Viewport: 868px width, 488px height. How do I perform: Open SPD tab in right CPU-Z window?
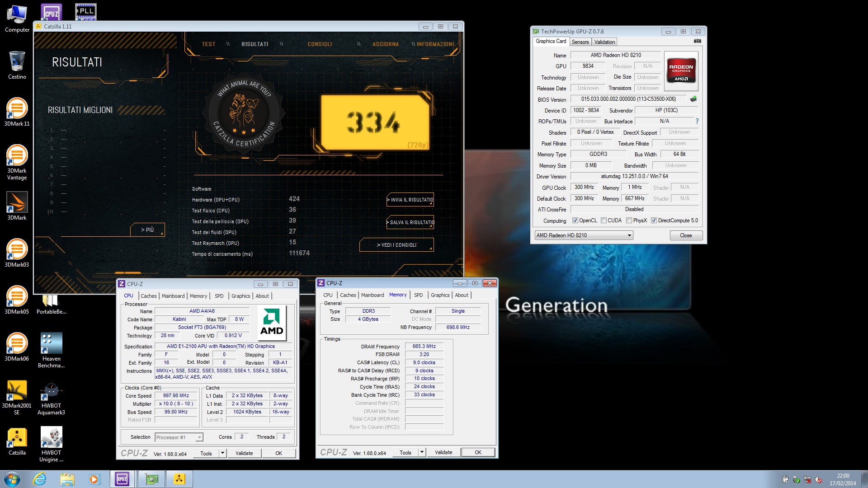419,295
